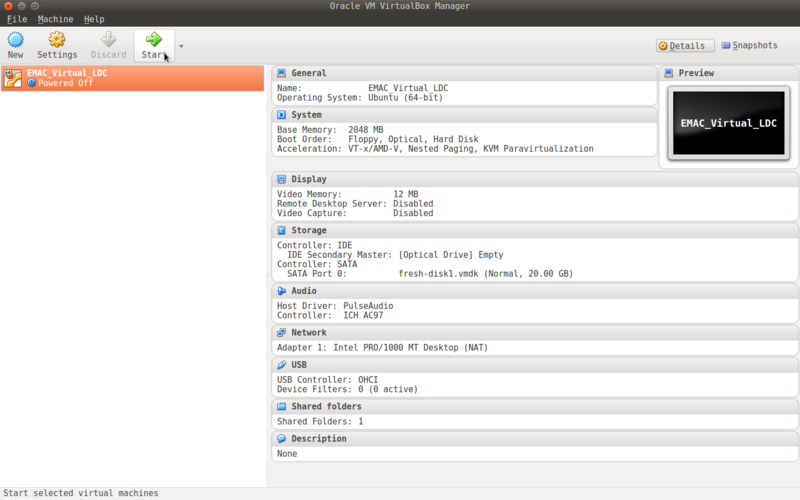Click the System section chip icon
The image size is (800, 500).
(281, 115)
